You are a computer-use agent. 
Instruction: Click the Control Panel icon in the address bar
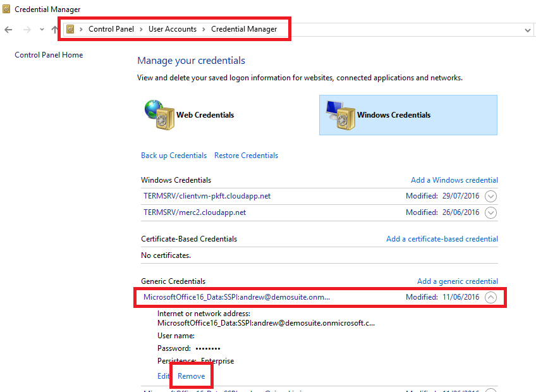coord(70,29)
